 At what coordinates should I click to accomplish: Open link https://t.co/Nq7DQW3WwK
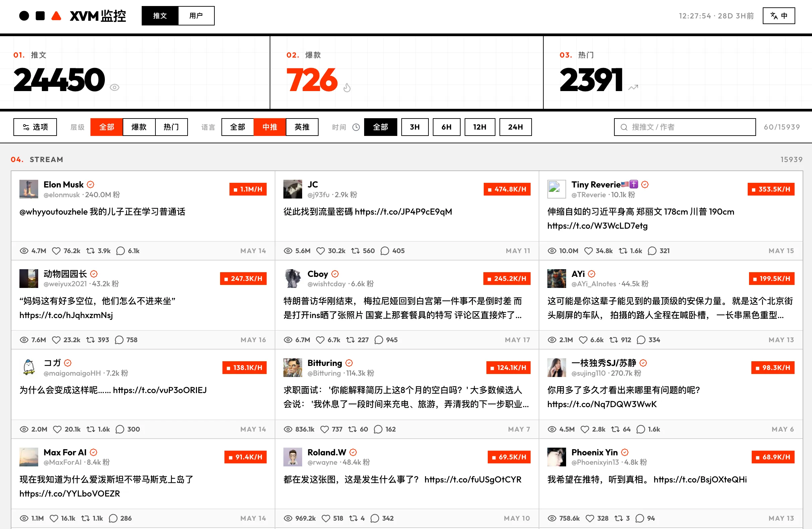coord(602,404)
